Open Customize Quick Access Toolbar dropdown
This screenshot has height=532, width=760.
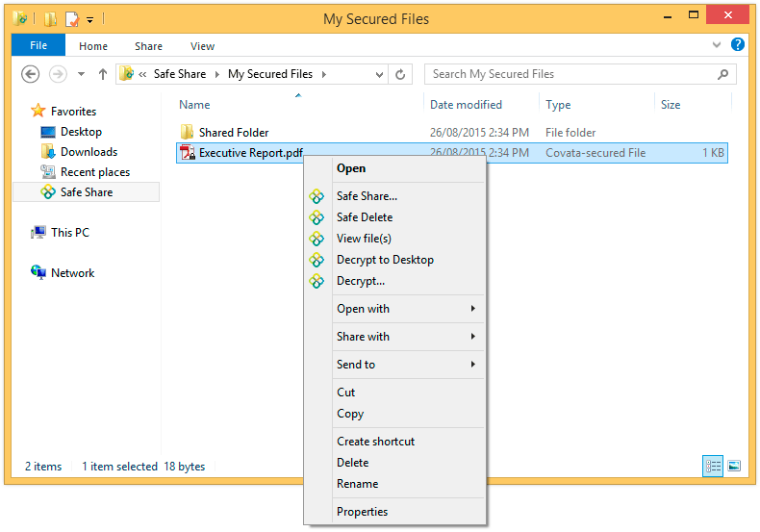pyautogui.click(x=90, y=20)
